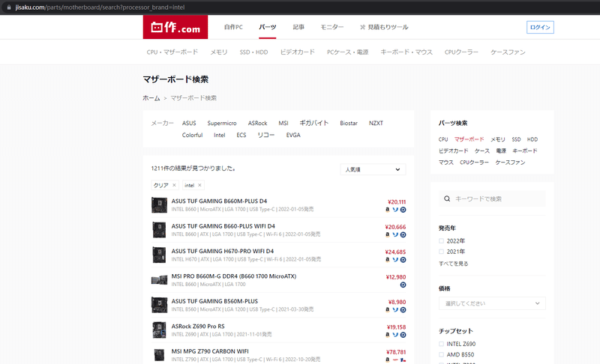Viewport: 600px width, 364px height.
Task: Open ASUS TUF GAMING B660M-PLUS D4 thumbnail
Action: [159, 205]
